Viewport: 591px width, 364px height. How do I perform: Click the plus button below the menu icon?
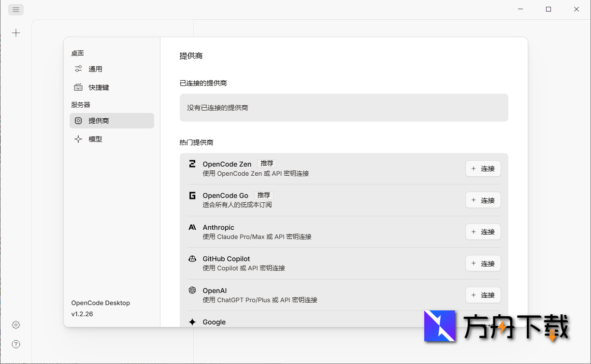16,33
